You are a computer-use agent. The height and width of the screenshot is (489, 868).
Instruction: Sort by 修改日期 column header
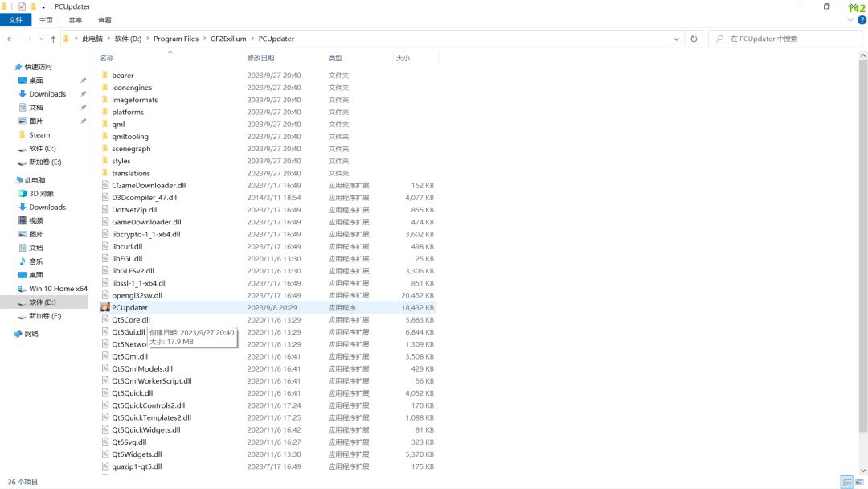[x=260, y=58]
